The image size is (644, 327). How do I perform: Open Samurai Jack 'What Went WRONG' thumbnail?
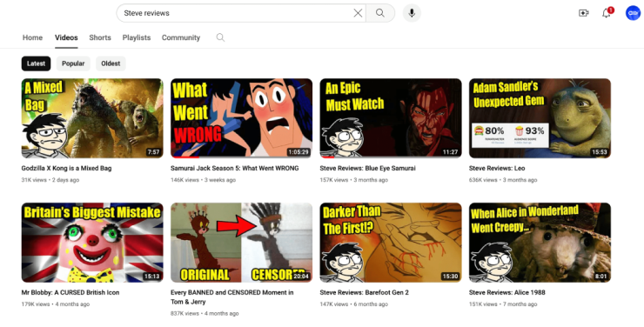point(242,118)
